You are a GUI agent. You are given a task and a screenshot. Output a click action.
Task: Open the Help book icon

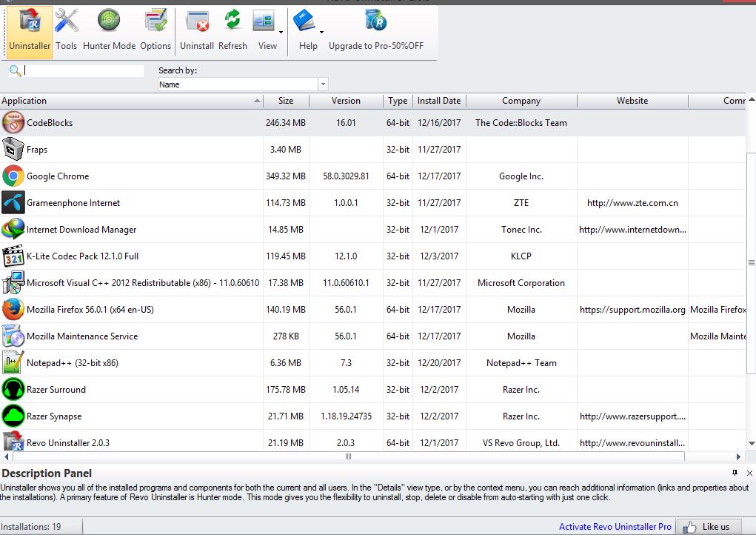(304, 21)
